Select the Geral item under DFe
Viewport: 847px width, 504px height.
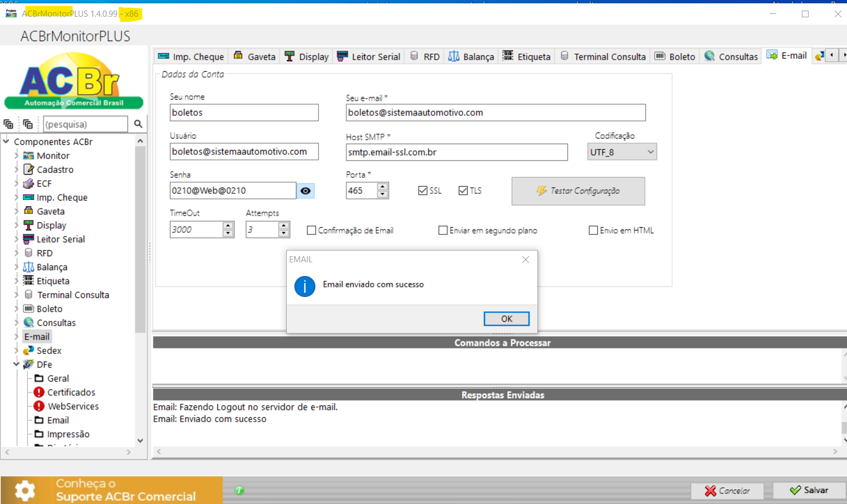[58, 378]
